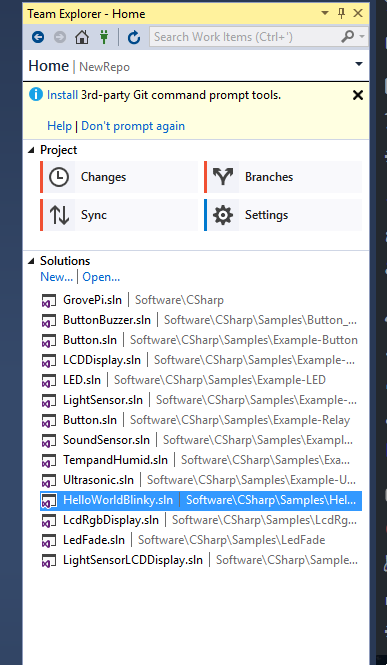Click the NewRepo repository name
Image resolution: width=387 pixels, height=665 pixels.
[x=104, y=67]
